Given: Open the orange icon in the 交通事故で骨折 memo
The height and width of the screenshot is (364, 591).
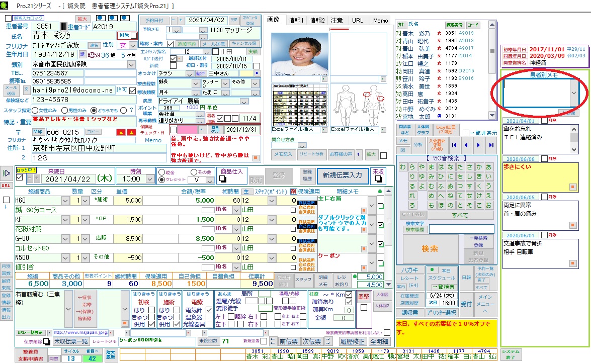Looking at the screenshot, I should tap(573, 263).
